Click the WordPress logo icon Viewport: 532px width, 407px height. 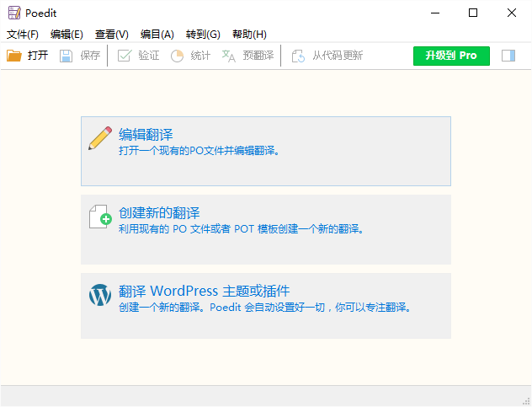point(100,295)
